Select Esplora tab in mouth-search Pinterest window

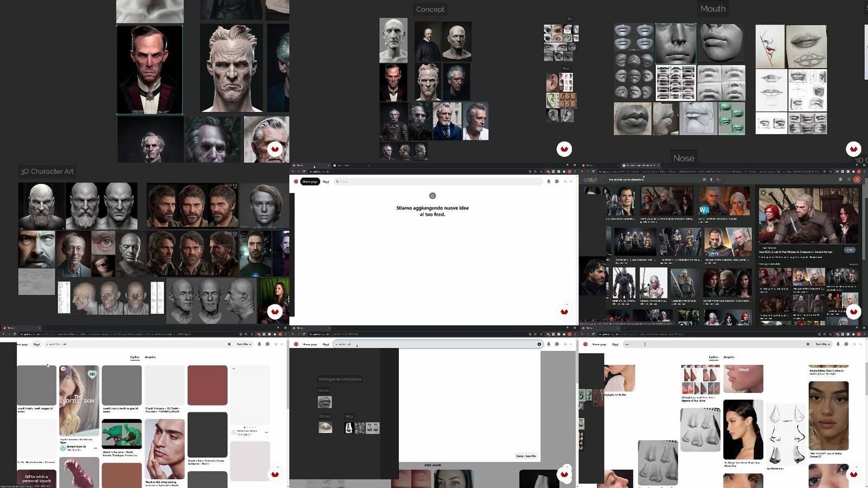click(135, 357)
